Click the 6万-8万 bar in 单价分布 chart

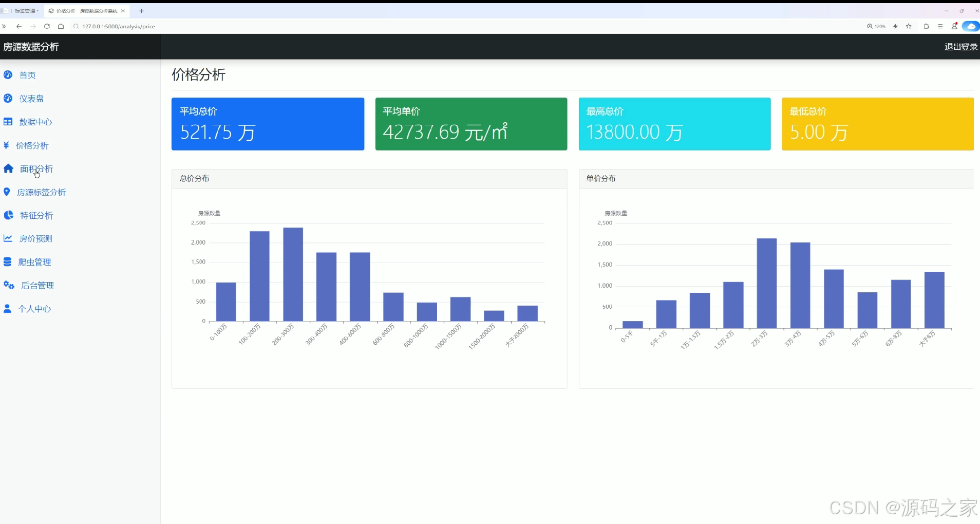coord(901,304)
